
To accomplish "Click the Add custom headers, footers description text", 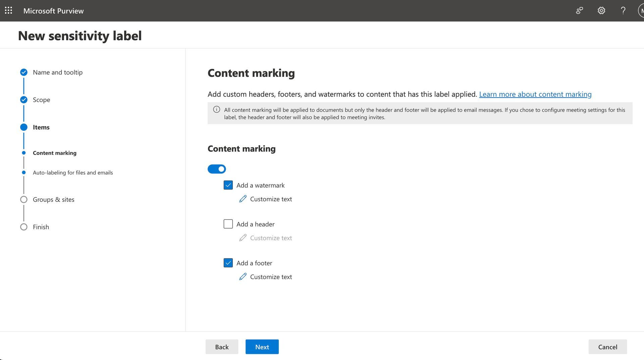I will point(342,94).
